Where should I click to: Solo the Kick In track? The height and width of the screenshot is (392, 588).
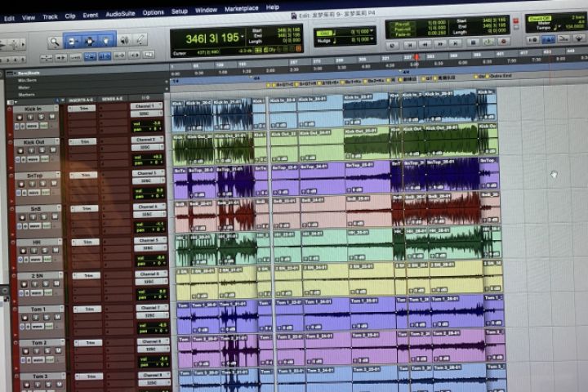tap(42, 117)
